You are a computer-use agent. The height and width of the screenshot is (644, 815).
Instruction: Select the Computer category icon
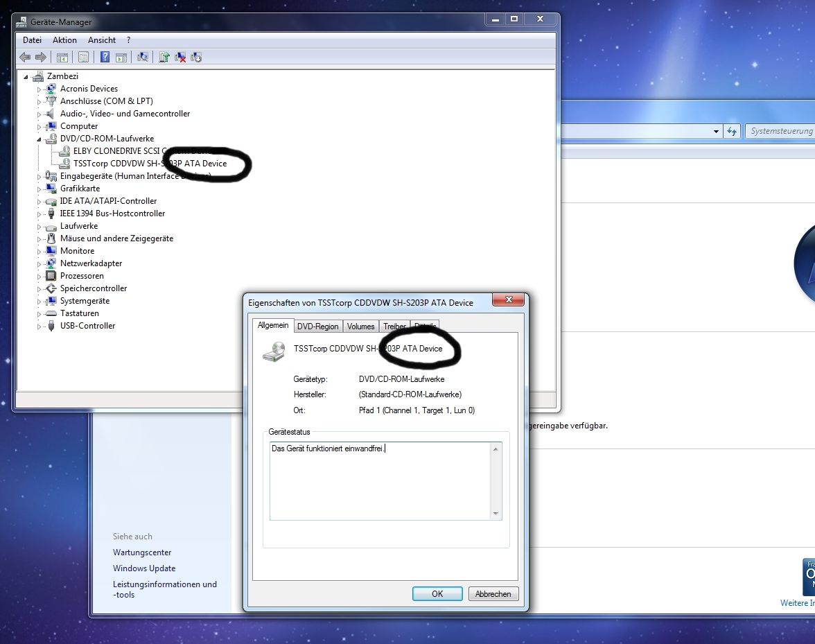pyautogui.click(x=51, y=125)
